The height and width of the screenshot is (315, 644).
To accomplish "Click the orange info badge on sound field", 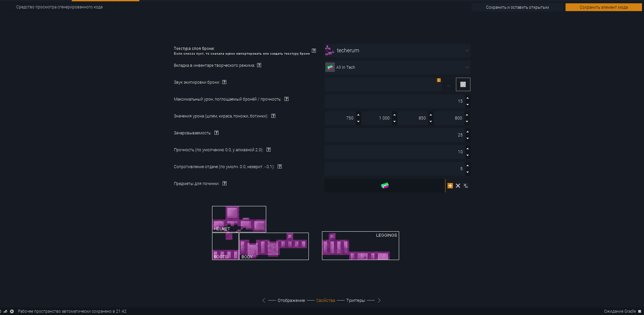I will pos(439,80).
